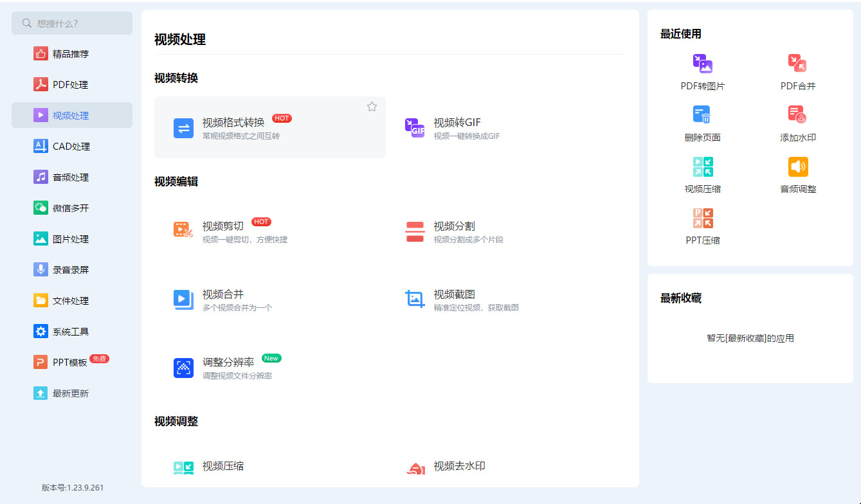Screen dimensions: 861x504
Task: Select the 视频剪切 scissors icon
Action: pos(183,230)
